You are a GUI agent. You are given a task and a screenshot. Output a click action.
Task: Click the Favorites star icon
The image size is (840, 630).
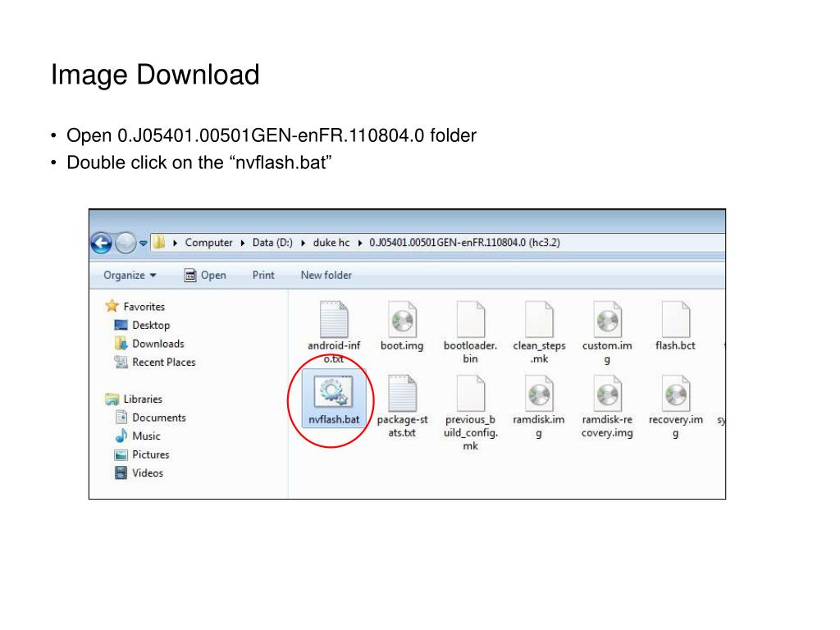(x=112, y=306)
